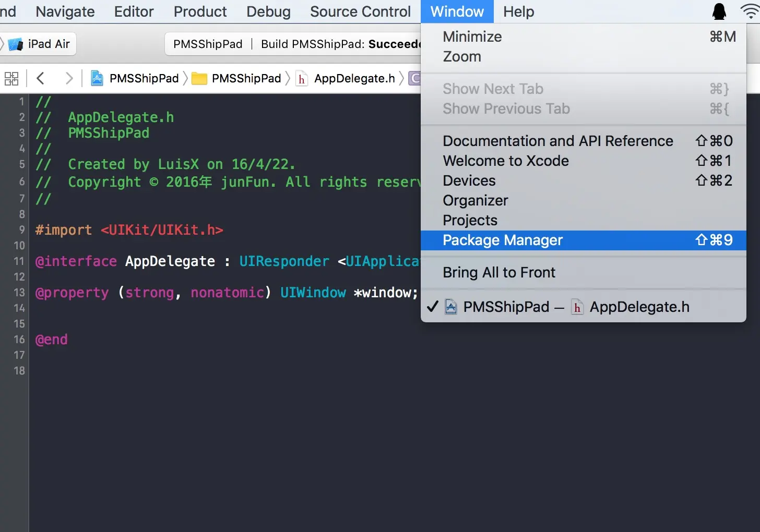
Task: Open the related items grid icon
Action: (x=11, y=79)
